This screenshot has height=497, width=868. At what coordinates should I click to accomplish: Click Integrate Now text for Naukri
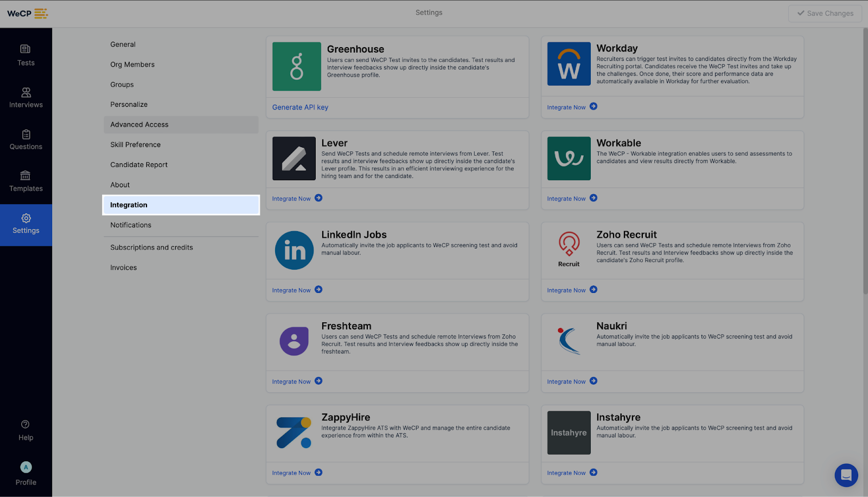(x=566, y=381)
